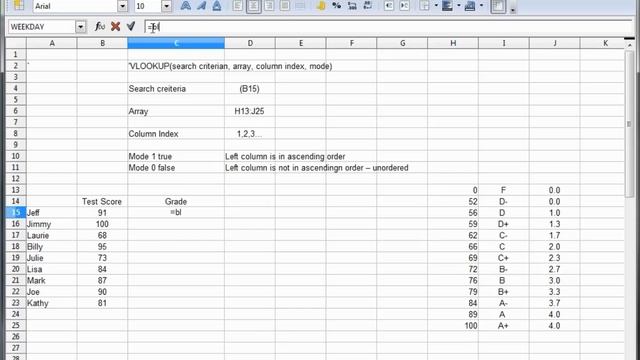Click into the Arial font name box

75,6
